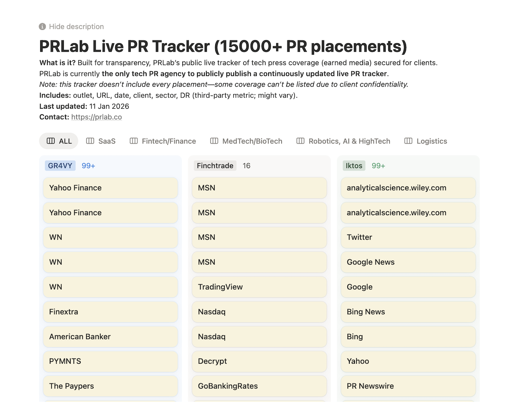Select the ALL view tab
Viewport: 514px width, 420px height.
pos(59,141)
